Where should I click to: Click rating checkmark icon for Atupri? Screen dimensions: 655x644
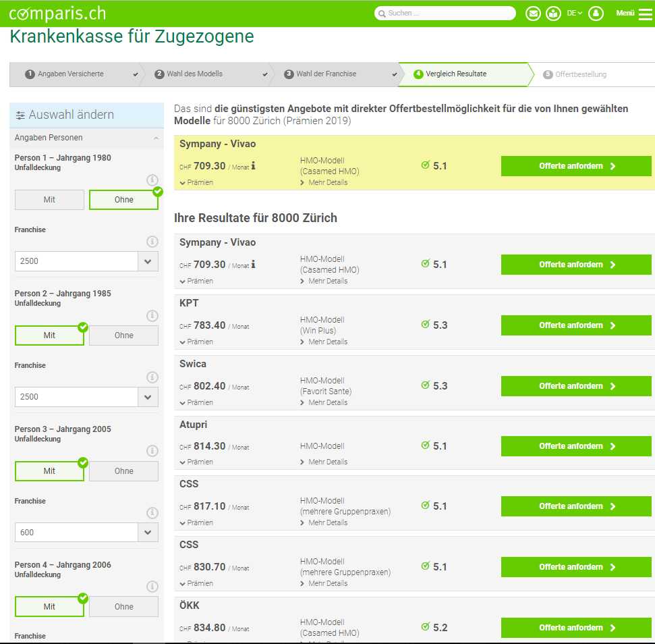pos(425,445)
